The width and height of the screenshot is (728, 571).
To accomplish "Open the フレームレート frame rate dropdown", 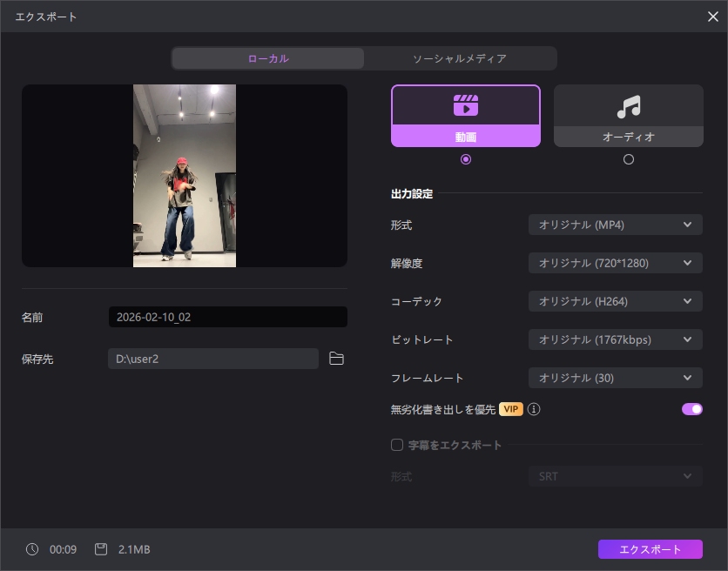I will tap(615, 378).
